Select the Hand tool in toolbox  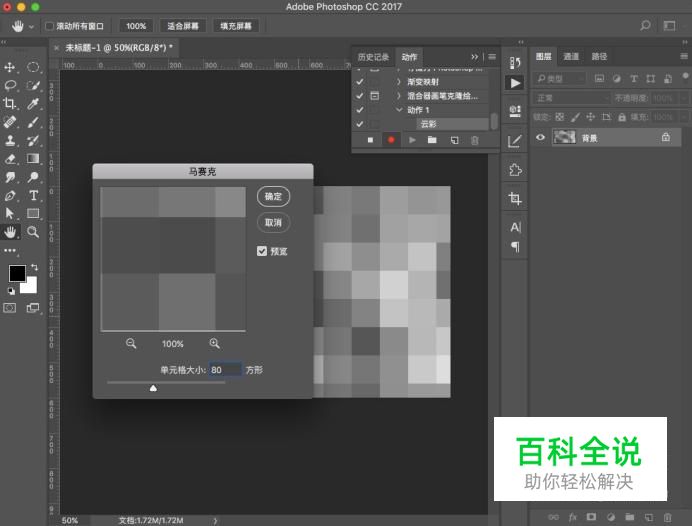point(10,232)
